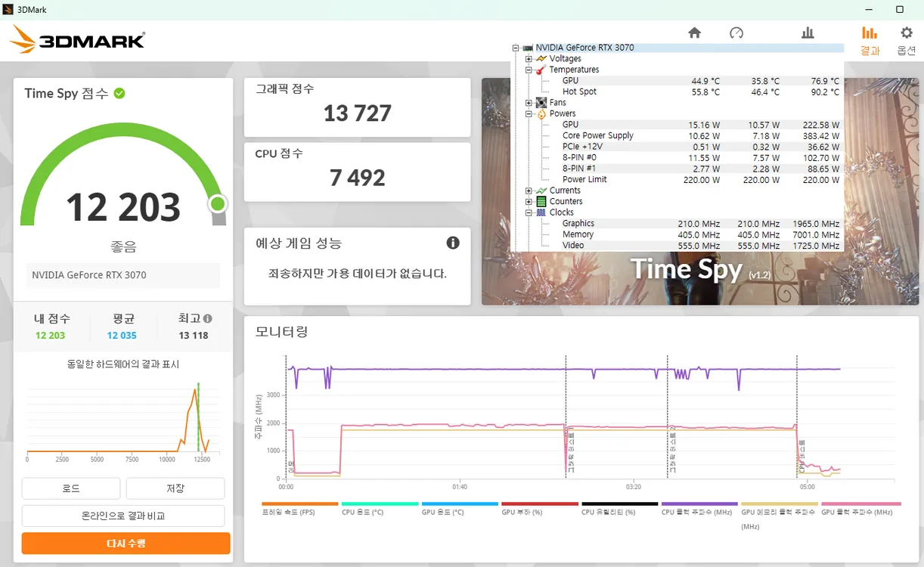
Task: Toggle the GPU 부하 (%) legend
Action: tap(539, 509)
